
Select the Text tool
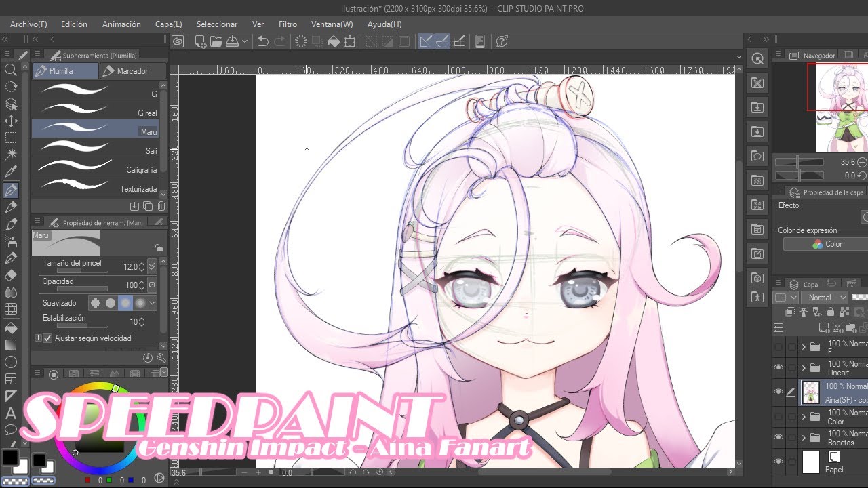tap(11, 413)
